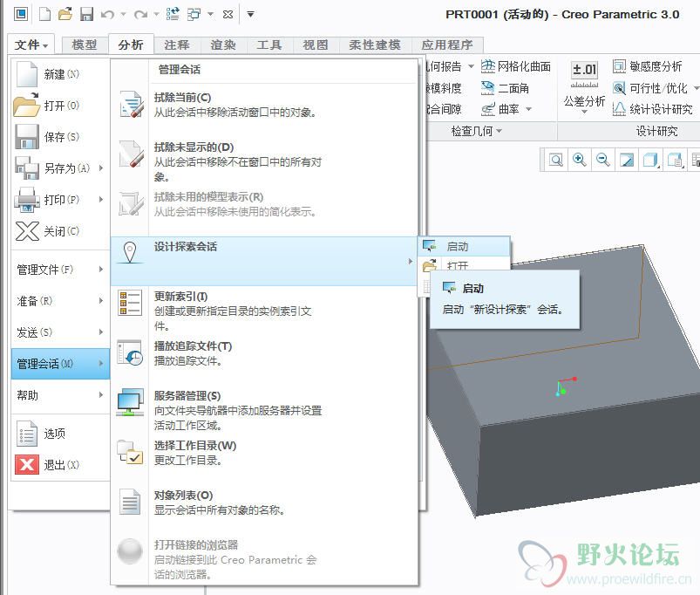Image resolution: width=700 pixels, height=595 pixels.
Task: Open the 文件 menu button
Action: 31,45
